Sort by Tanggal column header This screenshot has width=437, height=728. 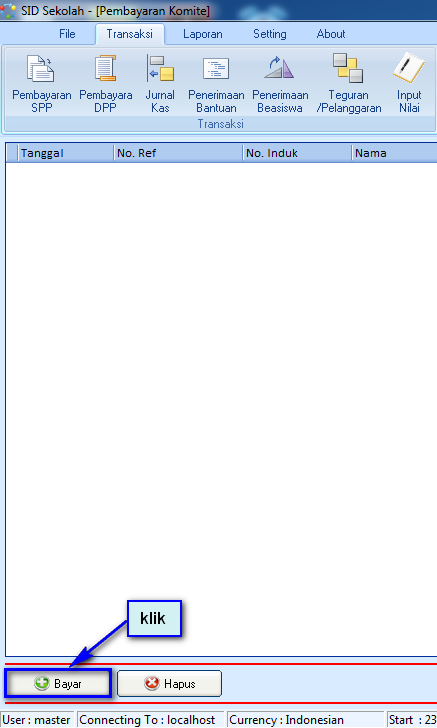click(66, 153)
